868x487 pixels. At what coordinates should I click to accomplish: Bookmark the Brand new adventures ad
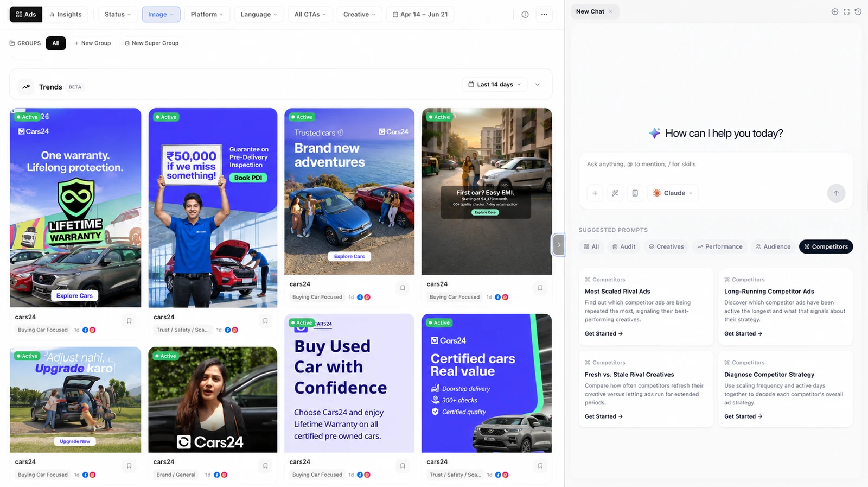click(x=403, y=288)
